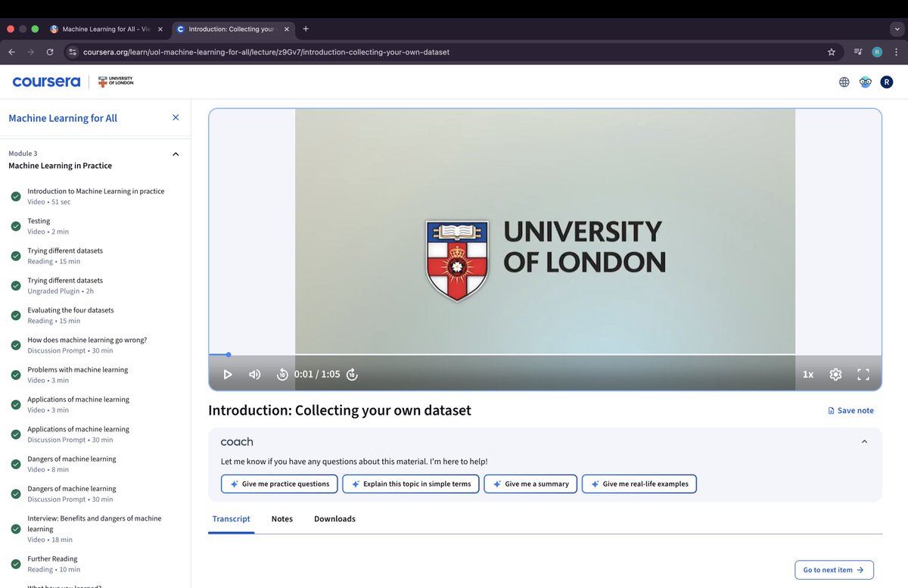This screenshot has width=908, height=588.
Task: Collapse the Coach panel
Action: [864, 442]
